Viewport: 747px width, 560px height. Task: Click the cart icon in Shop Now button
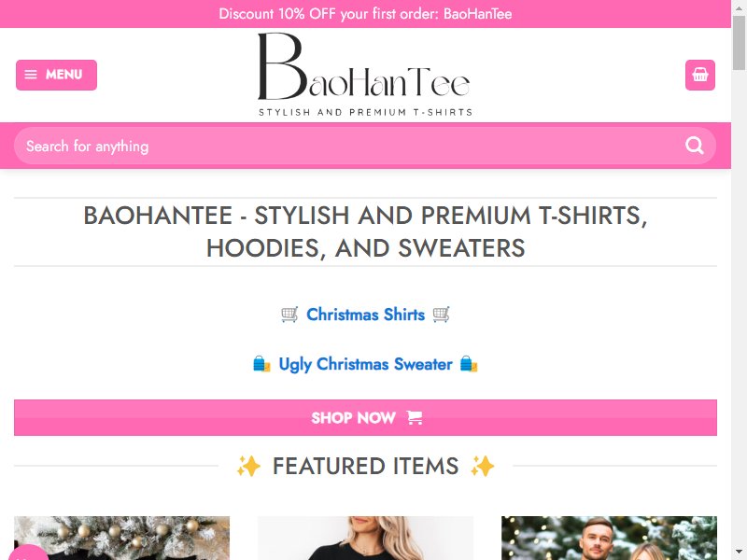pyautogui.click(x=415, y=417)
